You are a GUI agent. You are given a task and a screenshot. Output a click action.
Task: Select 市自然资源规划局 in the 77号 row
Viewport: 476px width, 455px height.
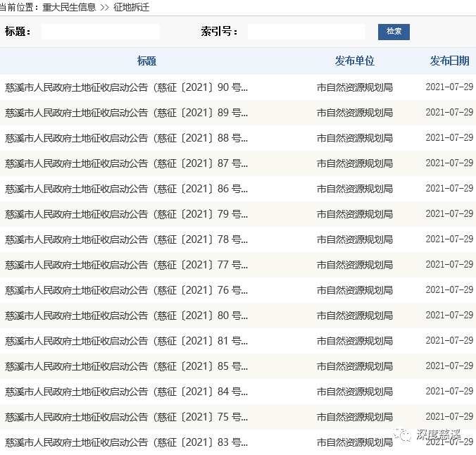tap(355, 265)
